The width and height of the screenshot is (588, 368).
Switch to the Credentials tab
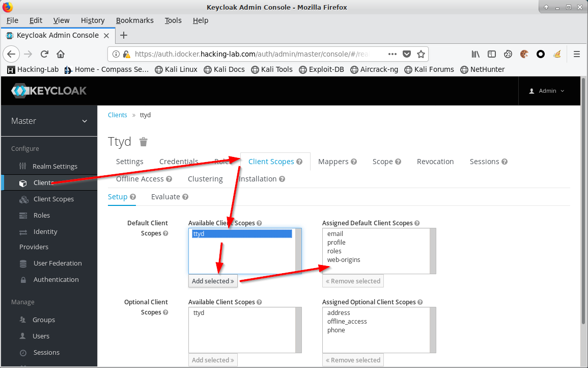pos(179,162)
